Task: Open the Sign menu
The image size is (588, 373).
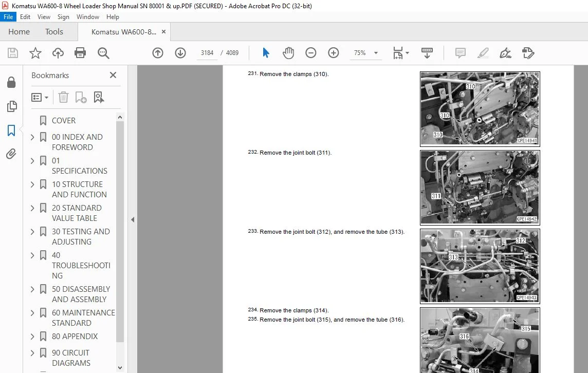Action: click(63, 17)
